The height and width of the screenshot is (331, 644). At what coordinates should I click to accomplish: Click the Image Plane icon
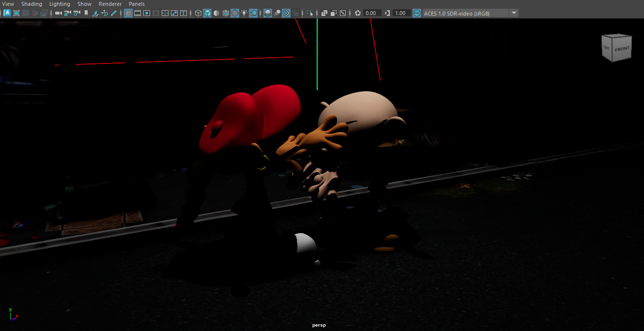click(95, 13)
